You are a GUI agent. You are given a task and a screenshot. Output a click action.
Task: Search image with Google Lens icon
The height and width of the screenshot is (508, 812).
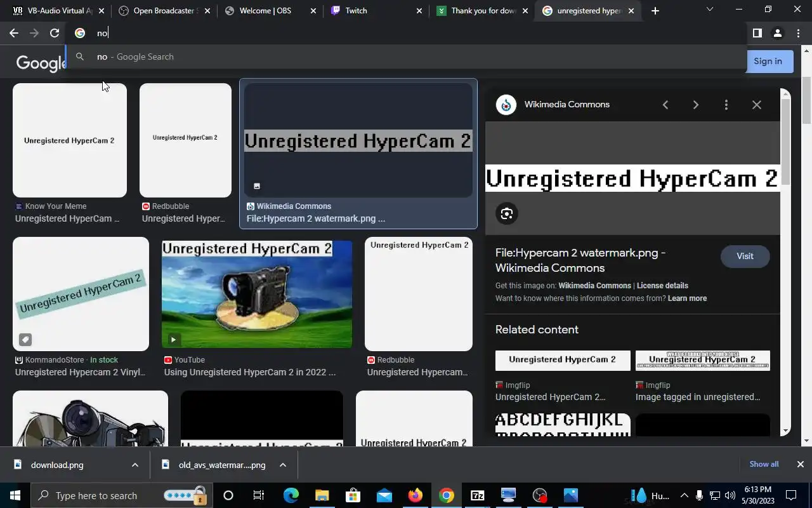[x=507, y=213]
